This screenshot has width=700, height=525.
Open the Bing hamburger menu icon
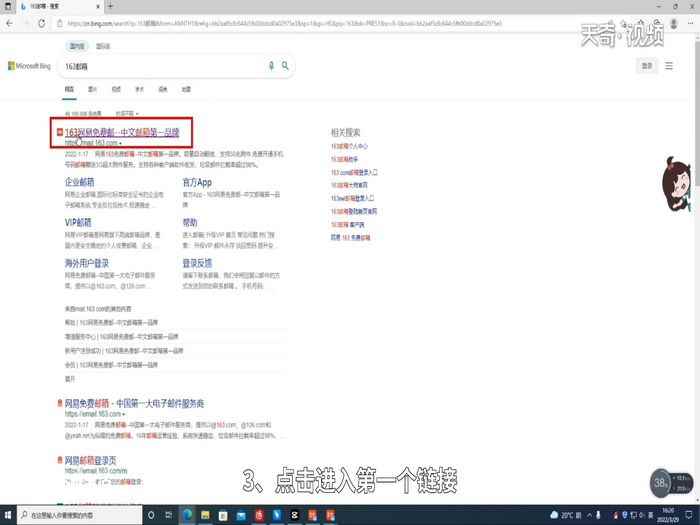[x=669, y=66]
